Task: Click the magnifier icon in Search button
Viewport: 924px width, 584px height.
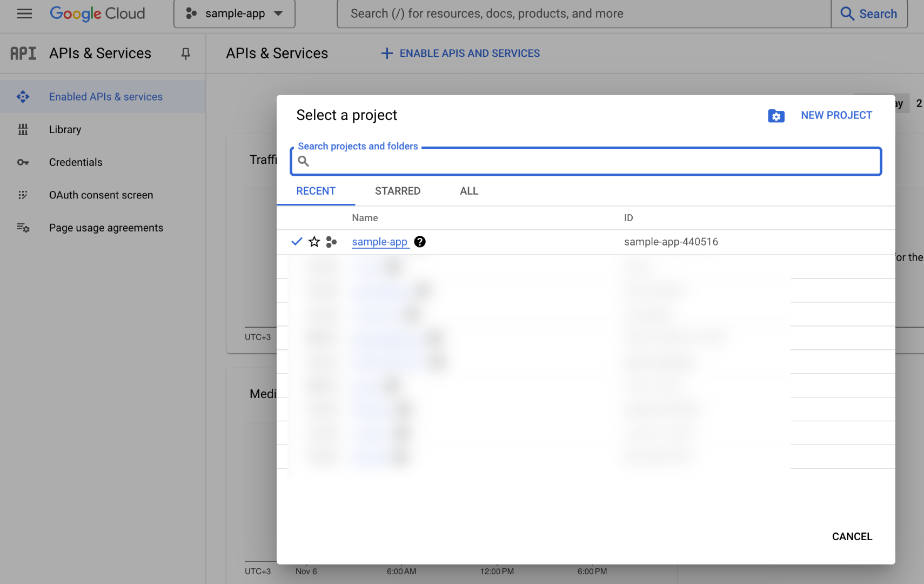Action: 847,14
